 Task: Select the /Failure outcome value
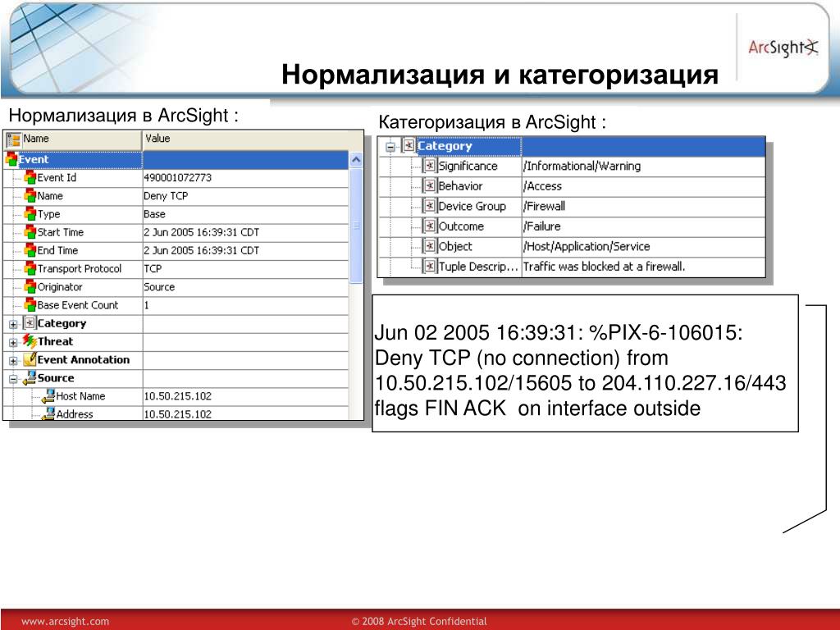[542, 226]
